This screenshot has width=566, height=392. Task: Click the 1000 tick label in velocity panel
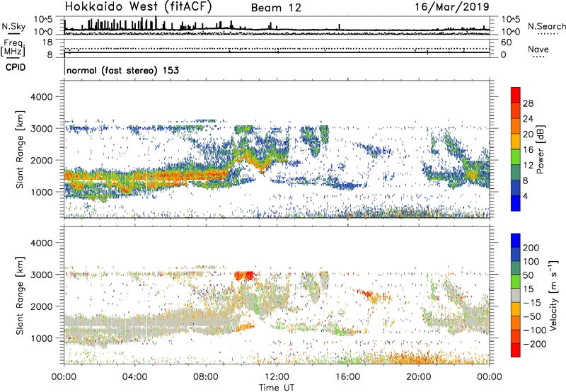tap(42, 338)
